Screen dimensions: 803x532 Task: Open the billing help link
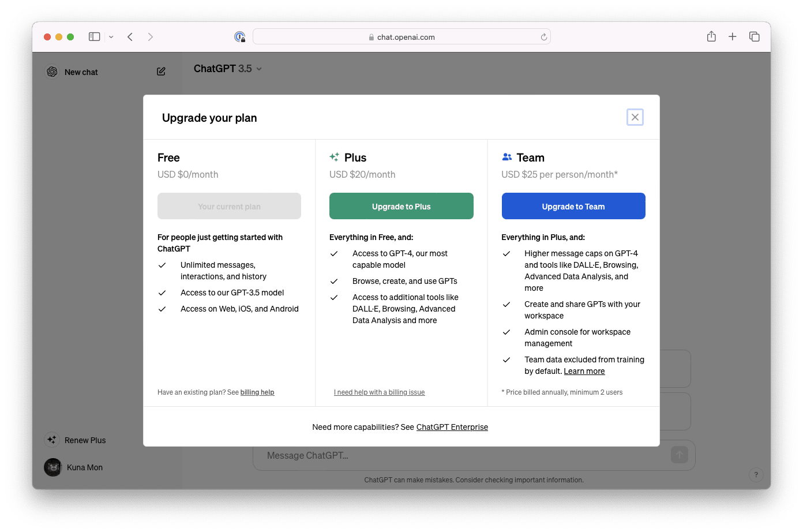pyautogui.click(x=257, y=392)
